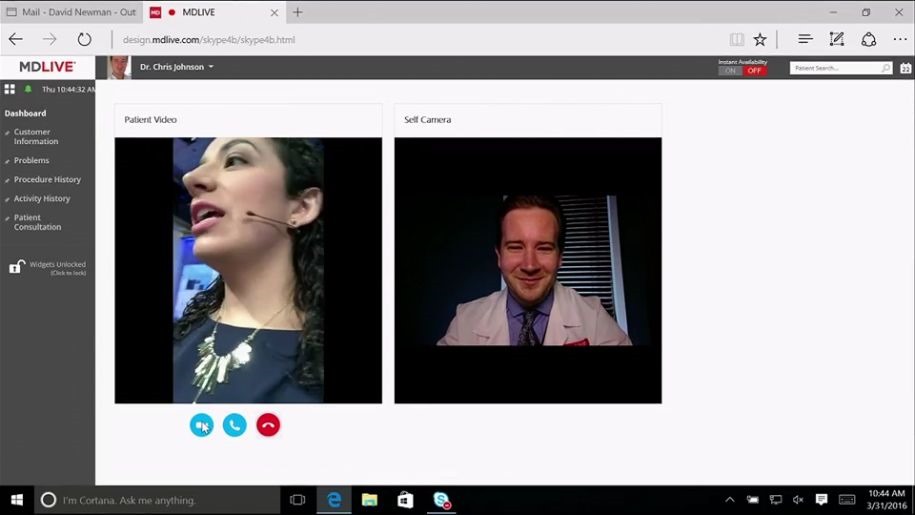Click the network tray icon
This screenshot has height=515, width=915.
click(776, 500)
